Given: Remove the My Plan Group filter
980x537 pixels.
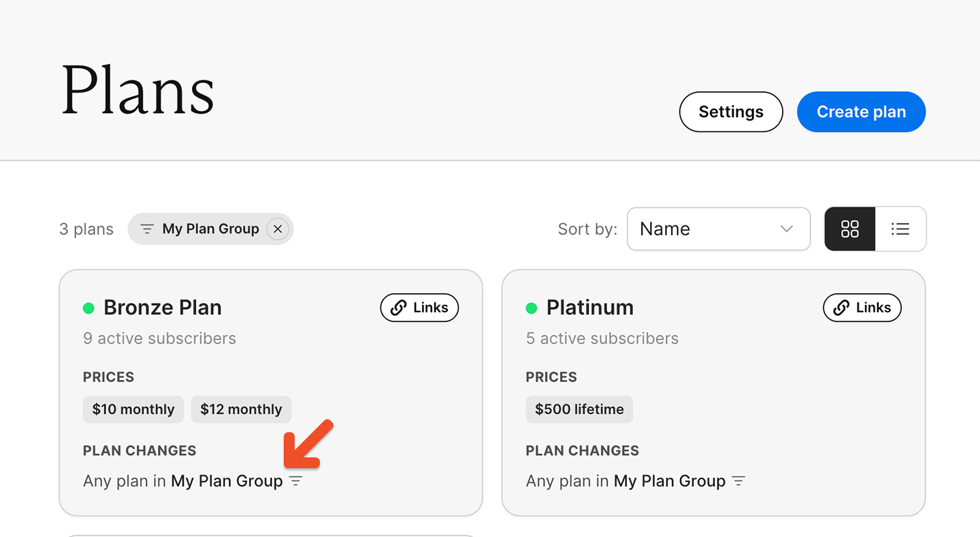Looking at the screenshot, I should [277, 229].
